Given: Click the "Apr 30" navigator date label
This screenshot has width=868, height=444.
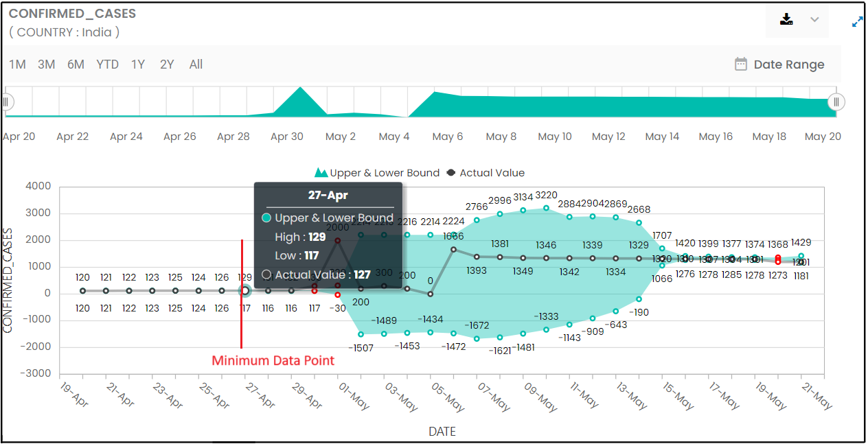Looking at the screenshot, I should click(x=287, y=137).
